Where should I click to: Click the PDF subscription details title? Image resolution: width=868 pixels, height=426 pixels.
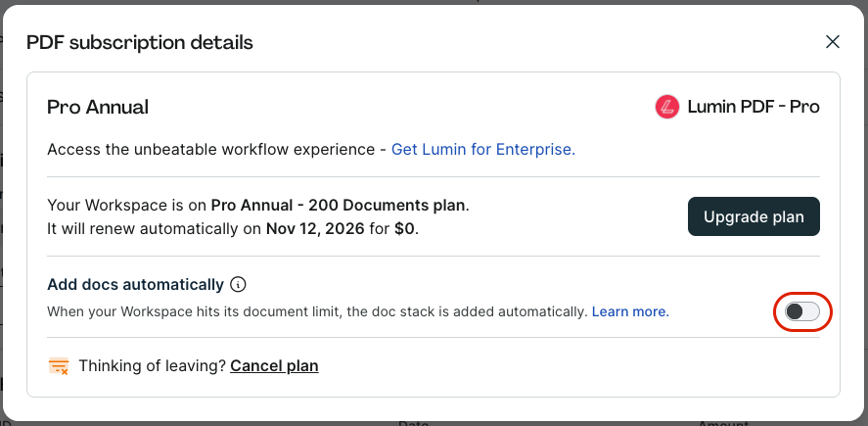coord(140,43)
